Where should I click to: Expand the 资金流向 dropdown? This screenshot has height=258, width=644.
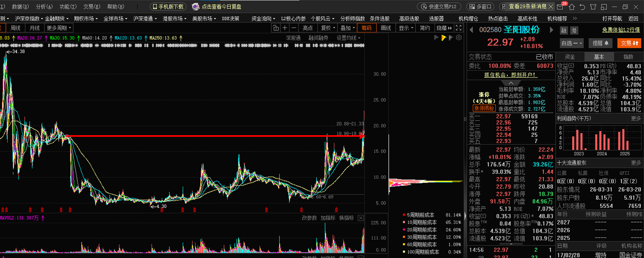coord(264,19)
